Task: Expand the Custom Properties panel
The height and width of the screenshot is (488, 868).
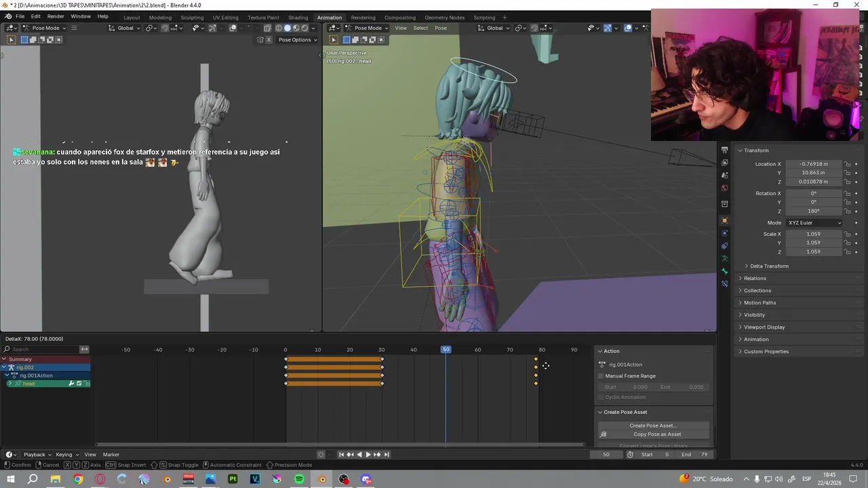Action: click(766, 352)
